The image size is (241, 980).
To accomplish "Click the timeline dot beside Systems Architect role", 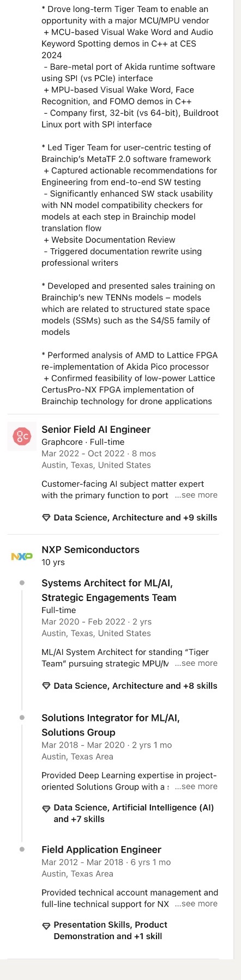I will (x=22, y=583).
